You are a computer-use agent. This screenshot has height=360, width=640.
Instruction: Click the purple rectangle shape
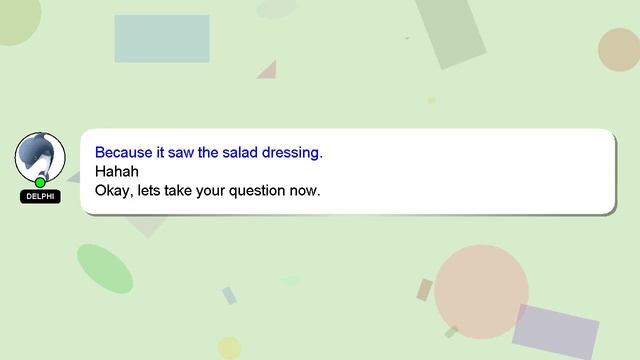pyautogui.click(x=556, y=331)
